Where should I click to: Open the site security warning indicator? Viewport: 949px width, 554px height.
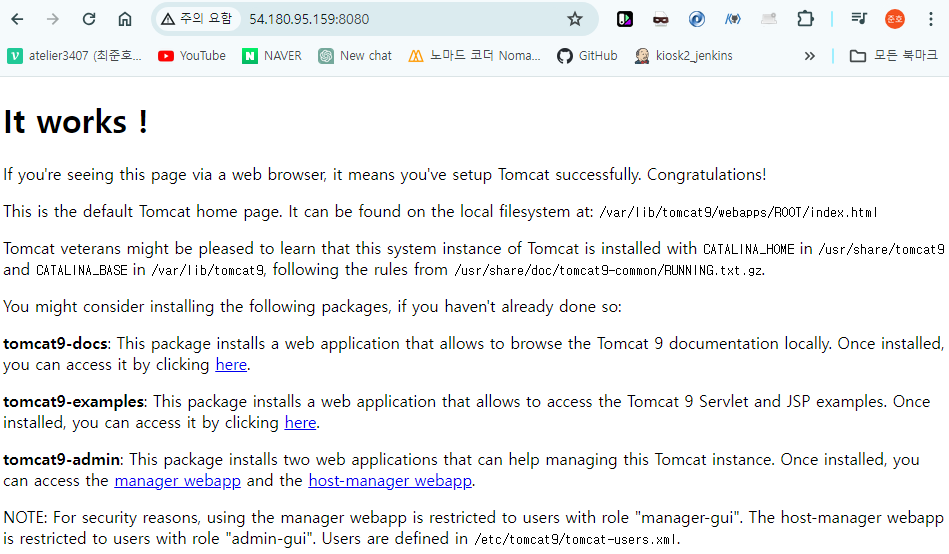click(x=196, y=19)
